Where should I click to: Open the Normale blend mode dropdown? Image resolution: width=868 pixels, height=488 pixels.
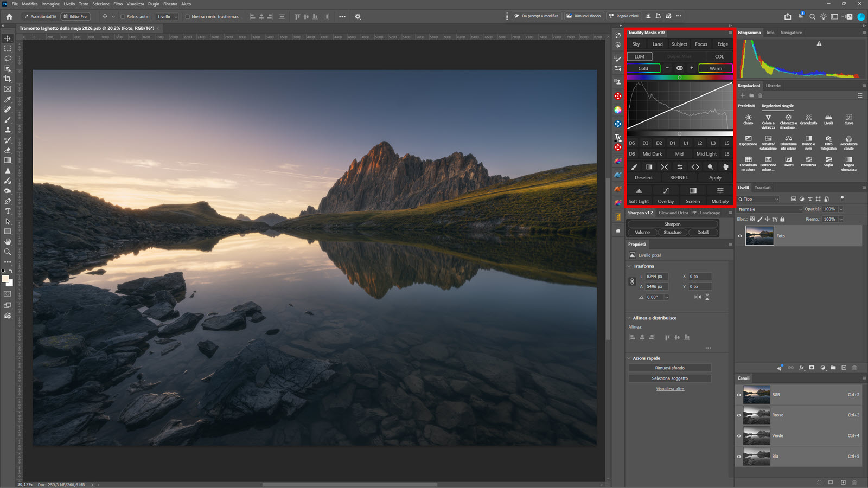769,209
